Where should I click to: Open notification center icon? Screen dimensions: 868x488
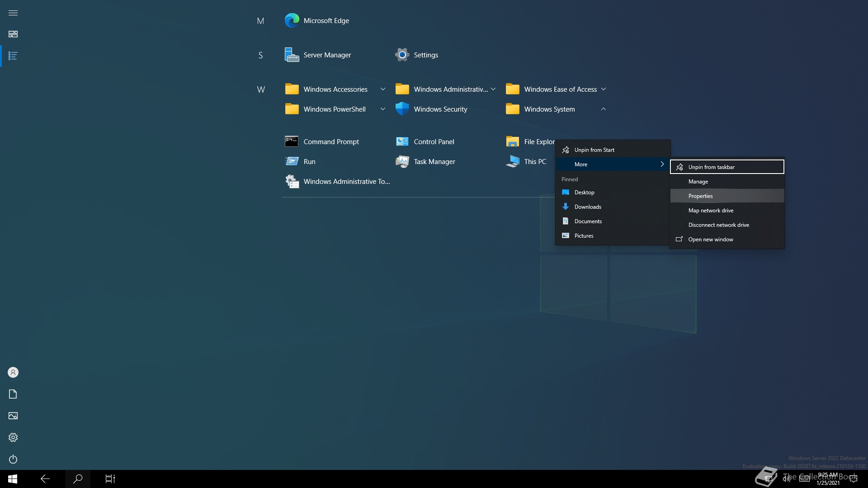[854, 479]
